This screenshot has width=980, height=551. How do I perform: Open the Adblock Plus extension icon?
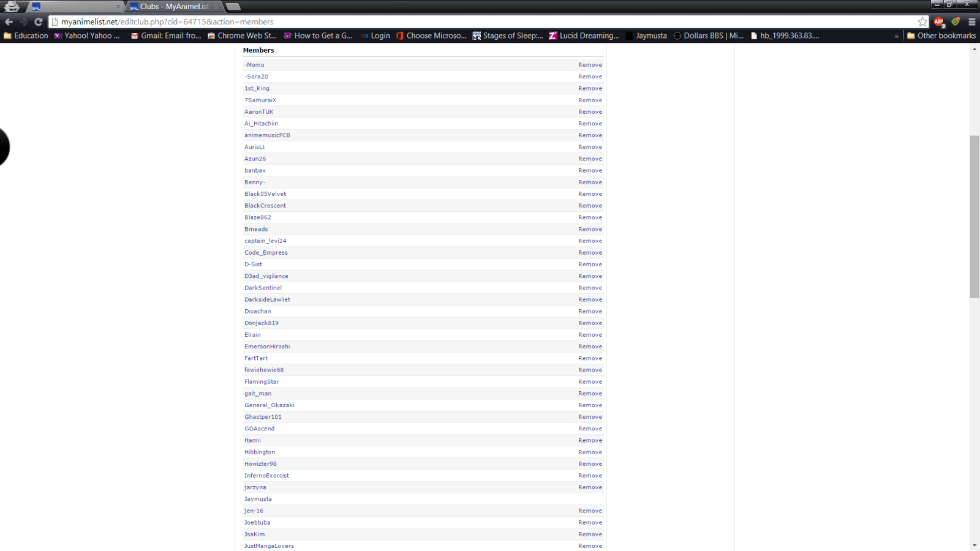point(939,21)
